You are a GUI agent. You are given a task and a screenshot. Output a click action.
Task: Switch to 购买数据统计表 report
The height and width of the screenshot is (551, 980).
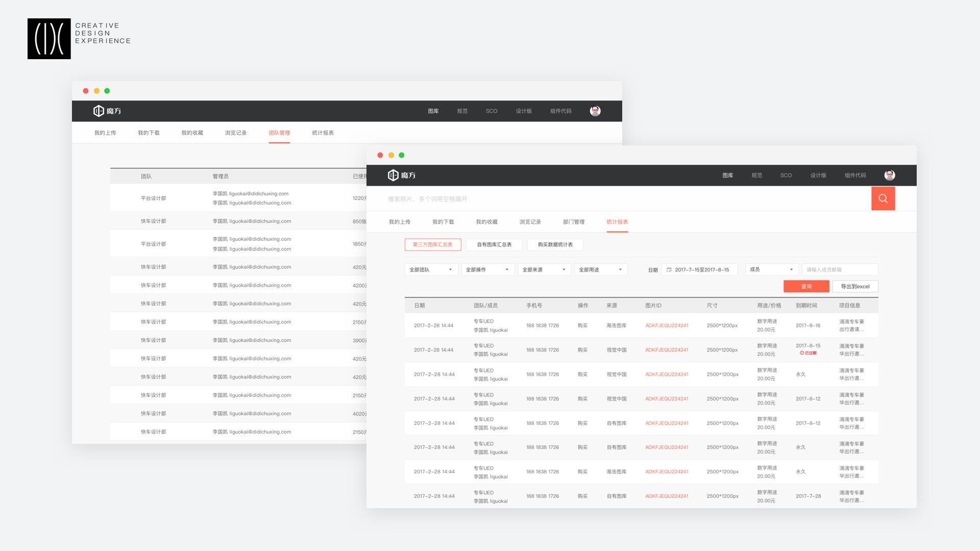pyautogui.click(x=555, y=244)
